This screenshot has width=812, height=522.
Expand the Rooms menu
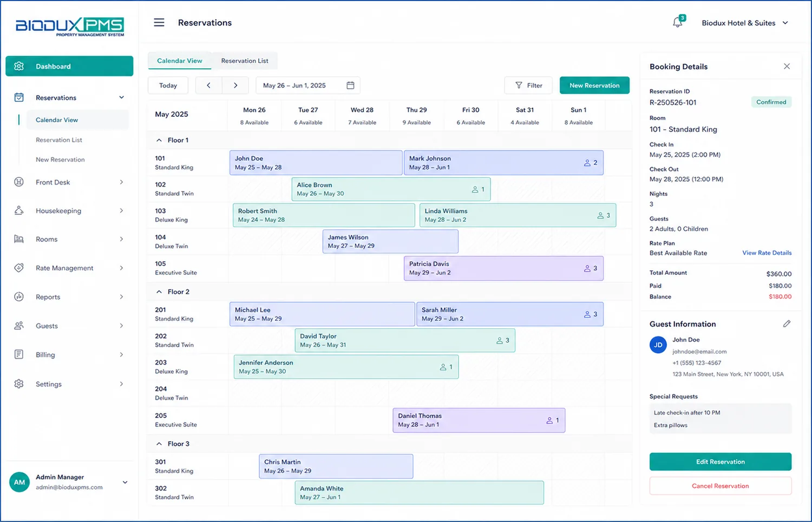pyautogui.click(x=121, y=239)
